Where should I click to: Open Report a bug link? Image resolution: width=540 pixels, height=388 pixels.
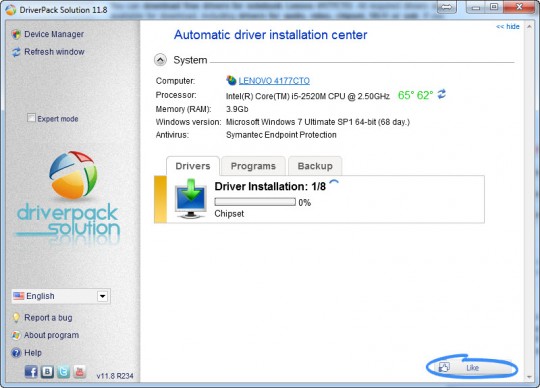48,317
